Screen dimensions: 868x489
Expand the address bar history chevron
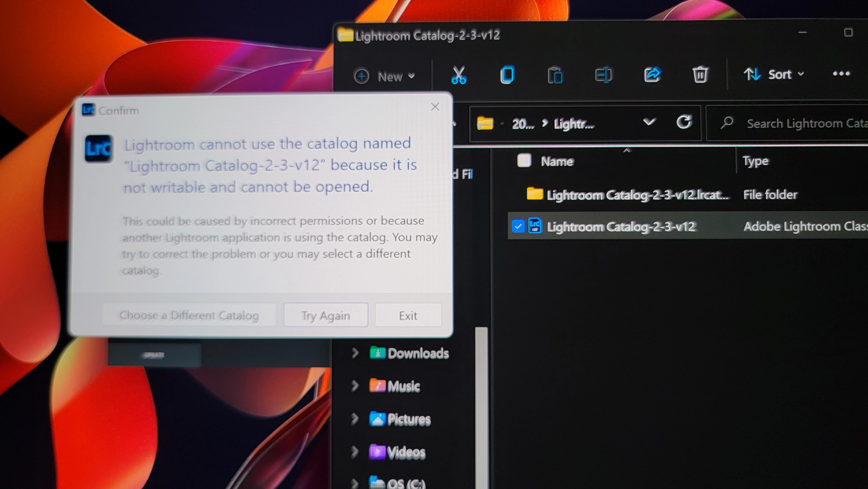pyautogui.click(x=649, y=122)
